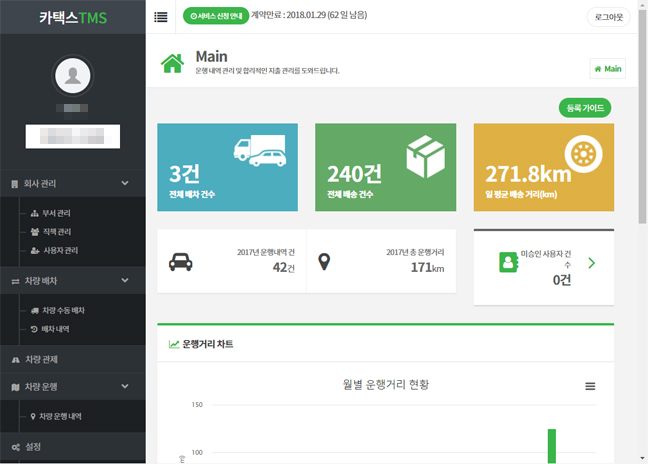Screen dimensions: 648x464
Task: Click the user avatar profile picture
Action: point(73,76)
